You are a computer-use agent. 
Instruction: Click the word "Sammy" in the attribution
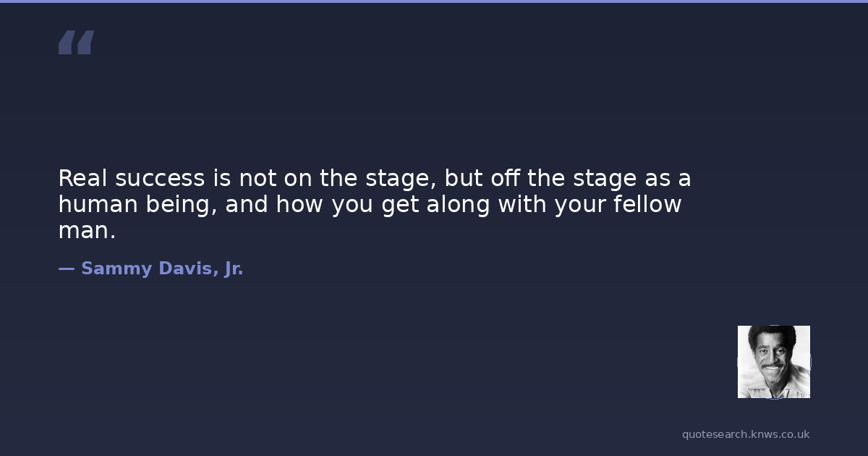pyautogui.click(x=109, y=269)
